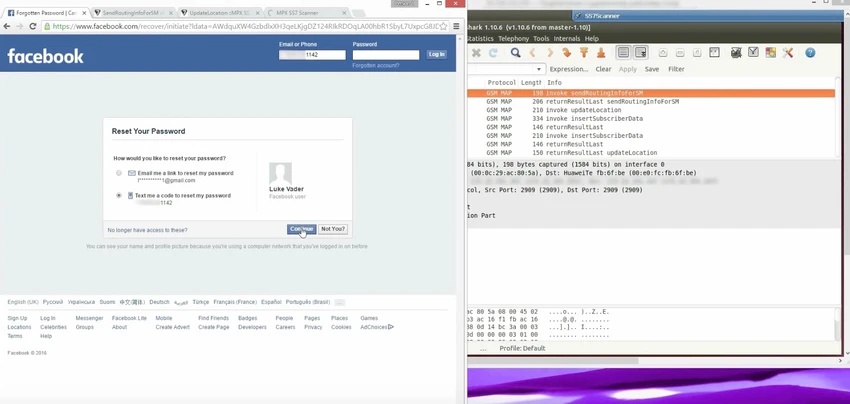The image size is (850, 404).
Task: Expand the Wireshark display filter dropdown arrow
Action: coord(539,69)
